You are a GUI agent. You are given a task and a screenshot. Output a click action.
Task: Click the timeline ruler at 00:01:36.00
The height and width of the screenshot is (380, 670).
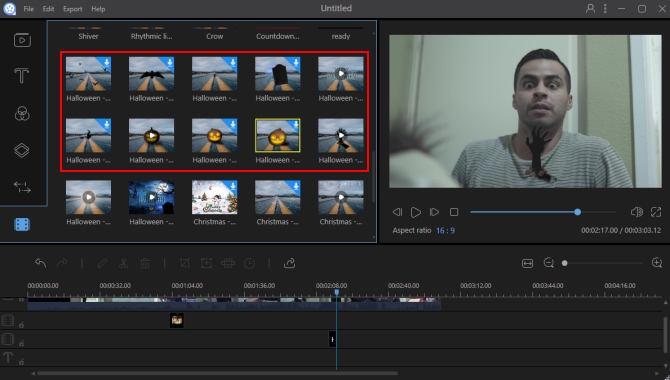tap(259, 286)
